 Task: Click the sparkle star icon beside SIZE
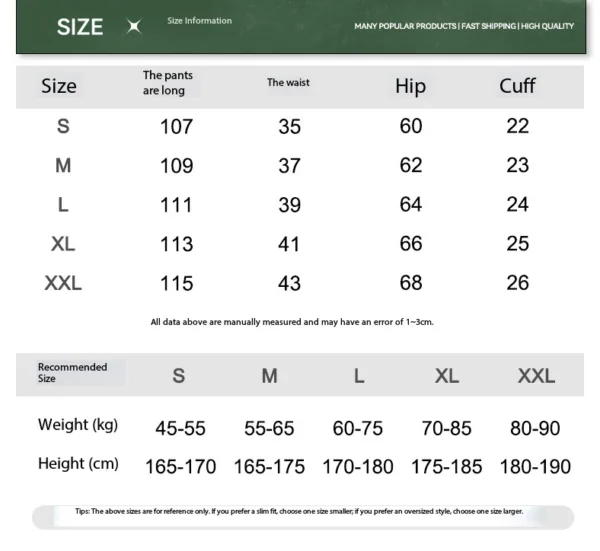[134, 27]
